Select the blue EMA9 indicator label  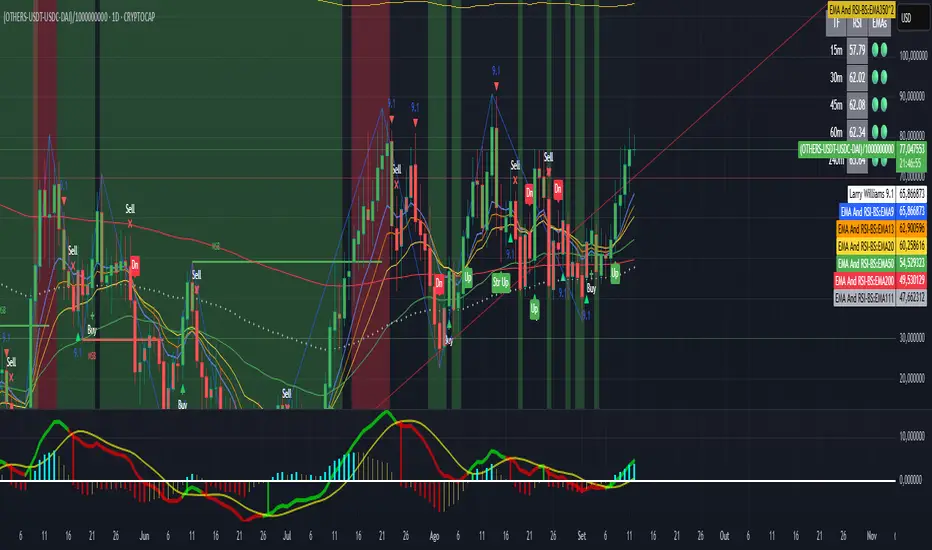tap(867, 211)
